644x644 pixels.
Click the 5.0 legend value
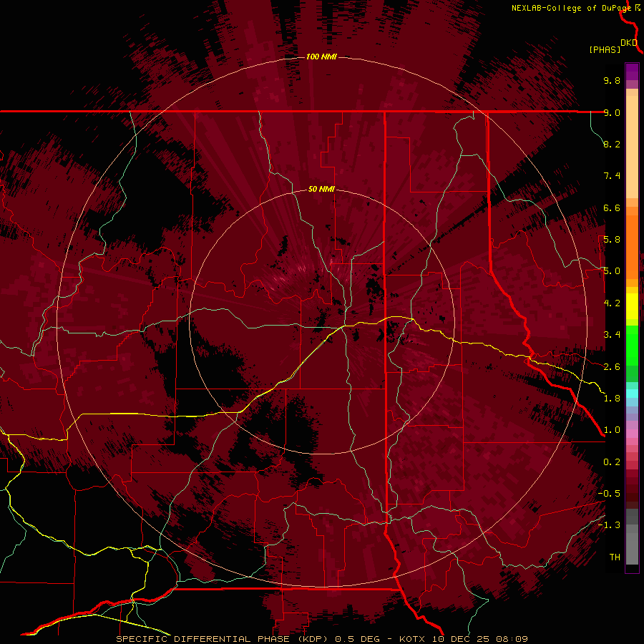612,271
